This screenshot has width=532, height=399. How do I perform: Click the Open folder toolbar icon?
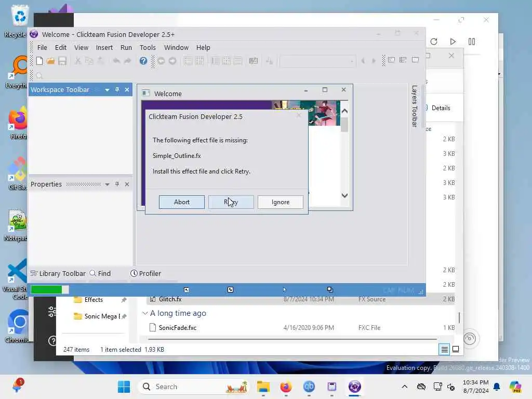click(x=50, y=61)
